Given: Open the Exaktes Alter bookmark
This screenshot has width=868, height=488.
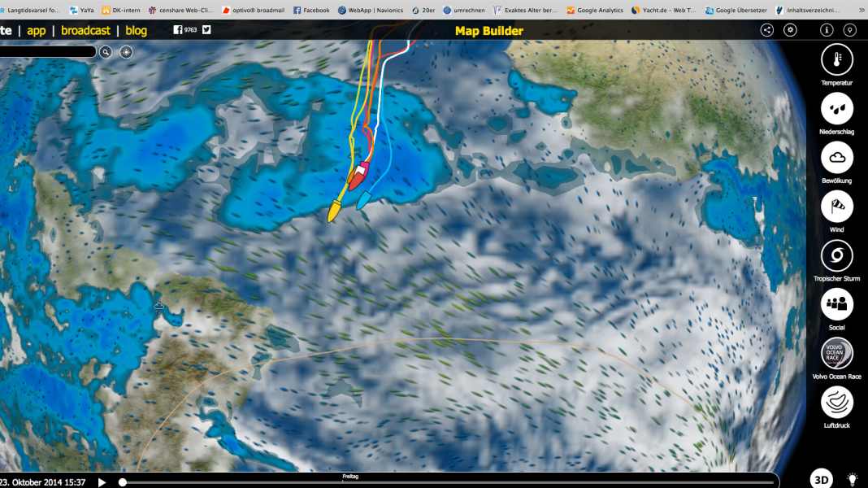Looking at the screenshot, I should point(525,10).
